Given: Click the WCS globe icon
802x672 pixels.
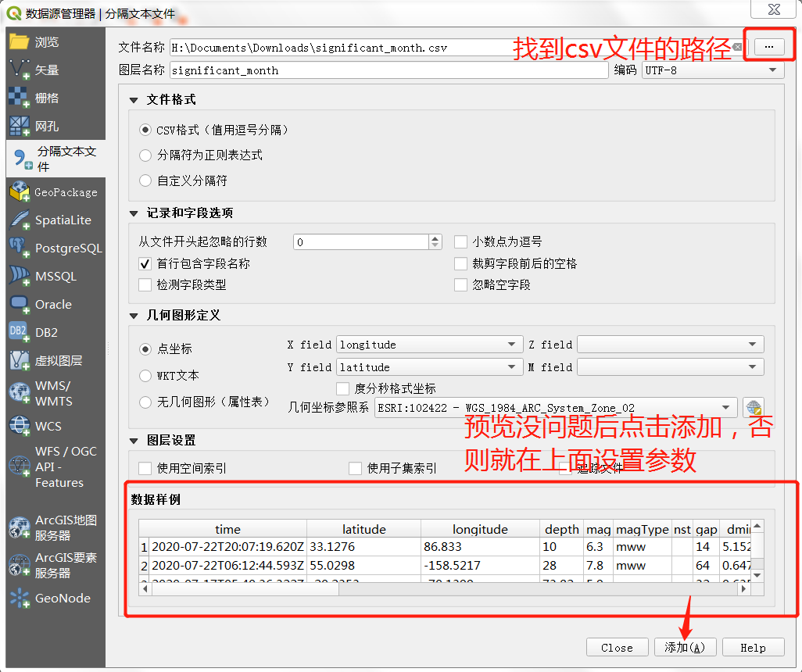Looking at the screenshot, I should coord(20,426).
